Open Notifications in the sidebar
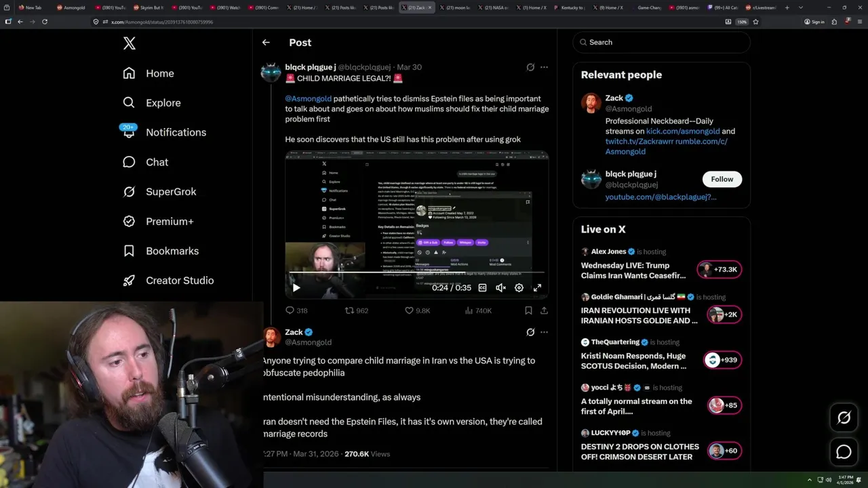This screenshot has width=868, height=488. tap(164, 132)
